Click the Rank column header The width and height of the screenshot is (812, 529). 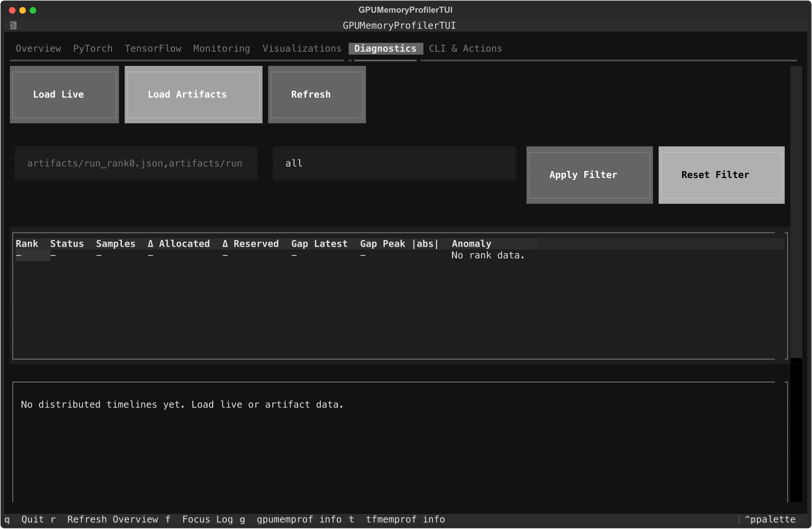pos(26,243)
